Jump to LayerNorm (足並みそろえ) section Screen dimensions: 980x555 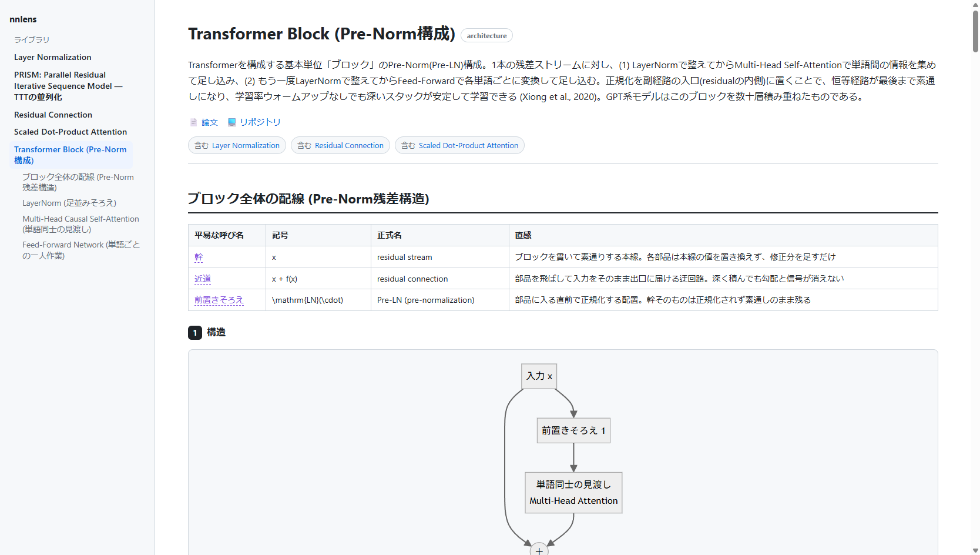click(x=69, y=203)
